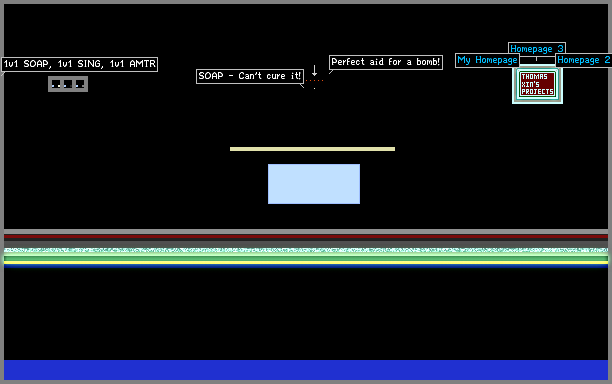Image resolution: width=612 pixels, height=384 pixels.
Task: Select the 'SOAP - Can't cure it!' sign
Action: 250,76
